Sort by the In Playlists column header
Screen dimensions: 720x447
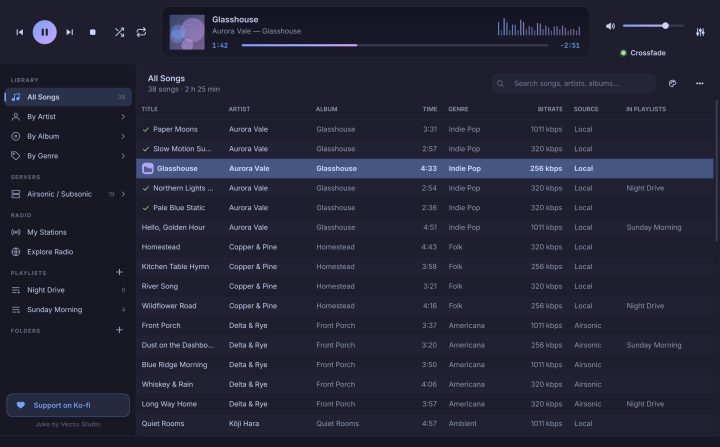(646, 109)
